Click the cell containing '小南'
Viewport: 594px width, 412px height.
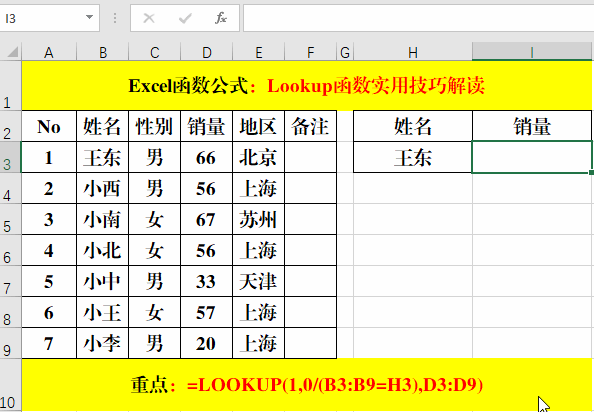103,219
